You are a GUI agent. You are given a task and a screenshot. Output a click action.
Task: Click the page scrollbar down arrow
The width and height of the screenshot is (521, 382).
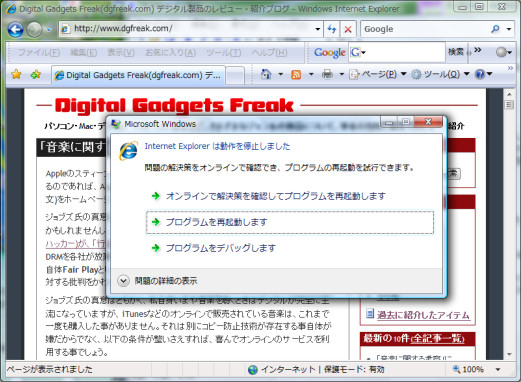[x=509, y=354]
